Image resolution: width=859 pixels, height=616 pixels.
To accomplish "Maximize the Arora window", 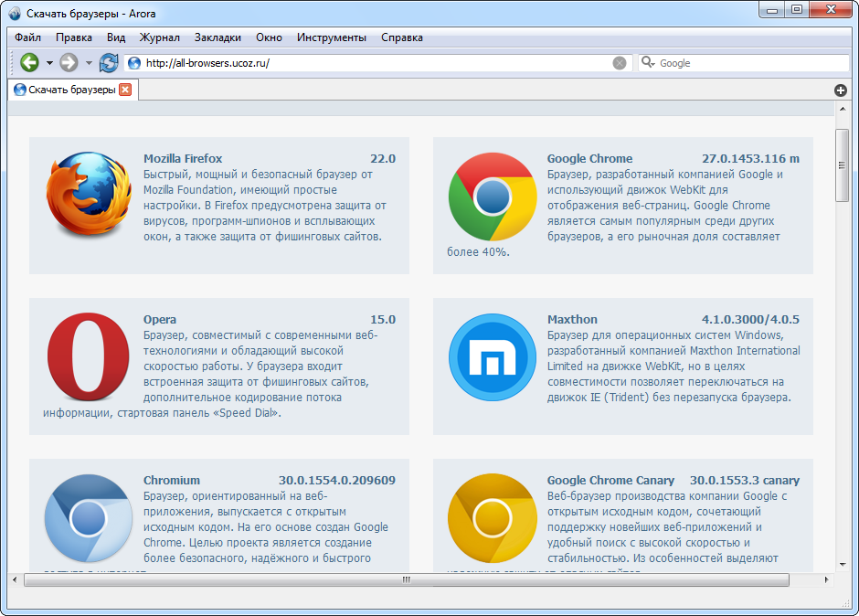I will (797, 9).
